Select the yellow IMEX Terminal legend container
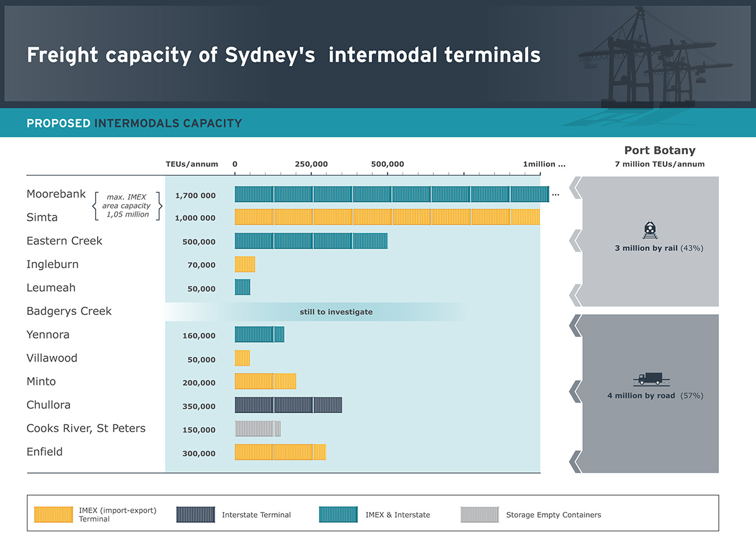This screenshot has width=756, height=534. tap(54, 514)
